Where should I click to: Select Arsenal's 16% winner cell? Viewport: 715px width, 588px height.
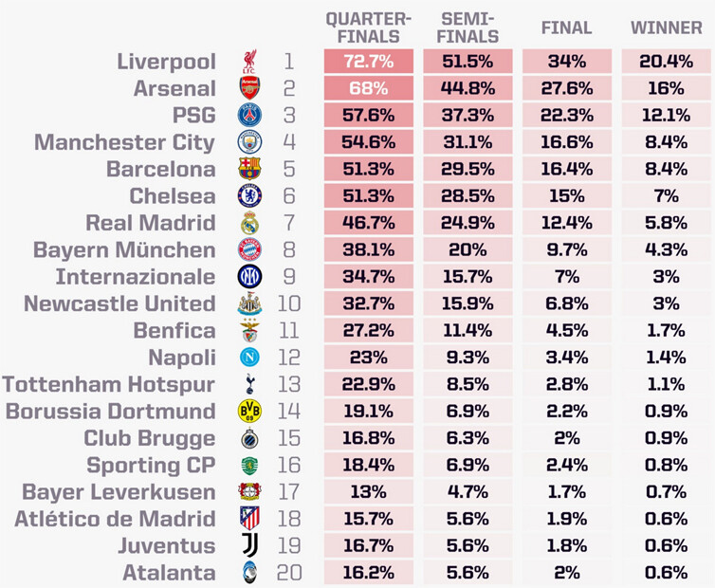tap(667, 88)
